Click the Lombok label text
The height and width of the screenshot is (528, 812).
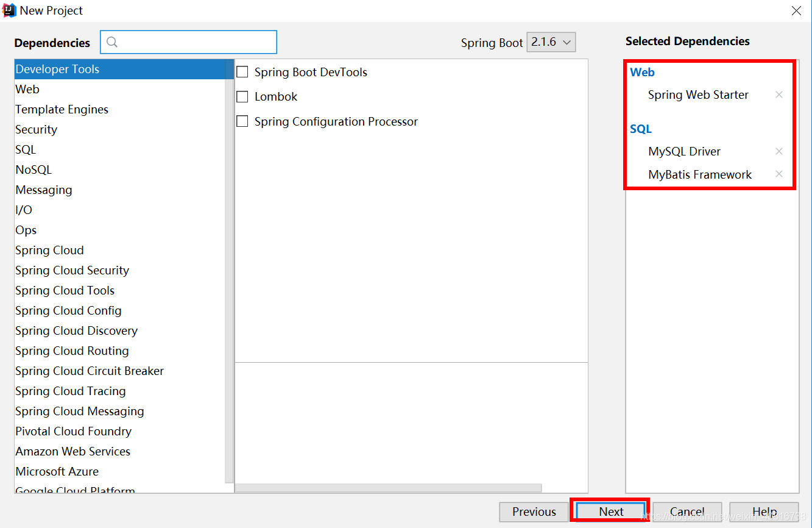click(x=276, y=96)
